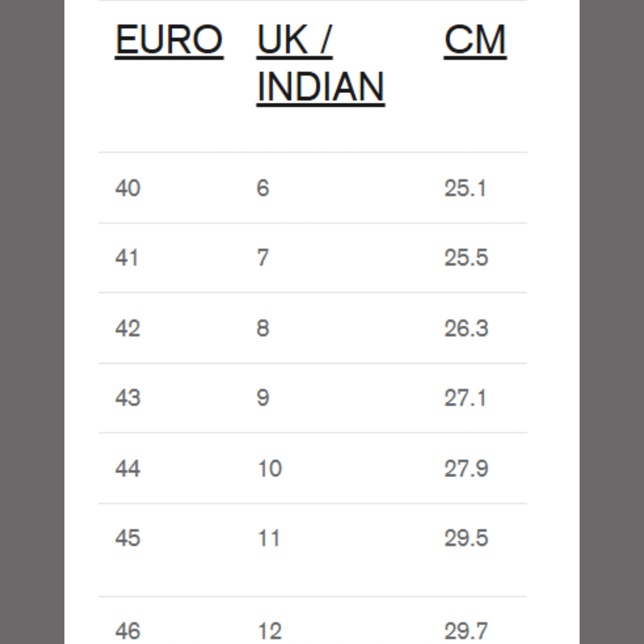Click UK / Indian size 7
Screen dimensions: 644x644
point(263,257)
